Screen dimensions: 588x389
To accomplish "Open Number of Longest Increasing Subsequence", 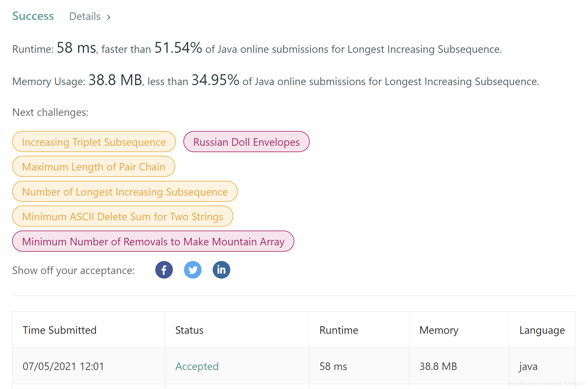I will point(125,192).
